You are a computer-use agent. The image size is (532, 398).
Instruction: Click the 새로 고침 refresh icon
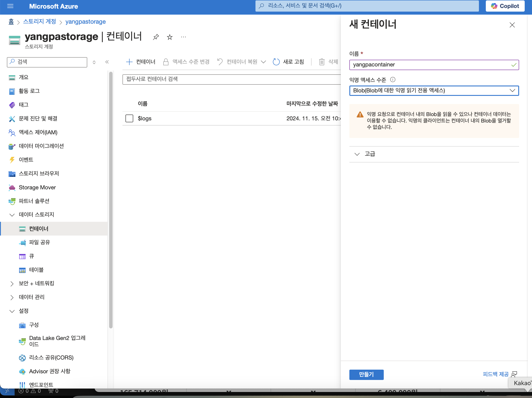[276, 62]
